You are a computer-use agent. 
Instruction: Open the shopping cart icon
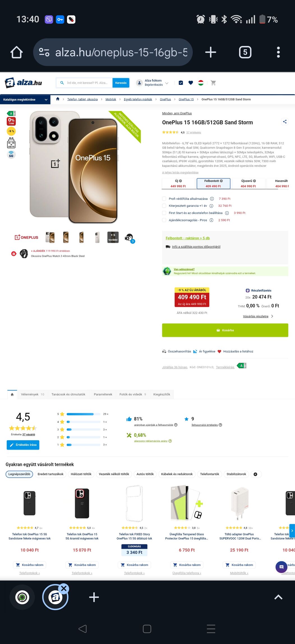tap(213, 83)
